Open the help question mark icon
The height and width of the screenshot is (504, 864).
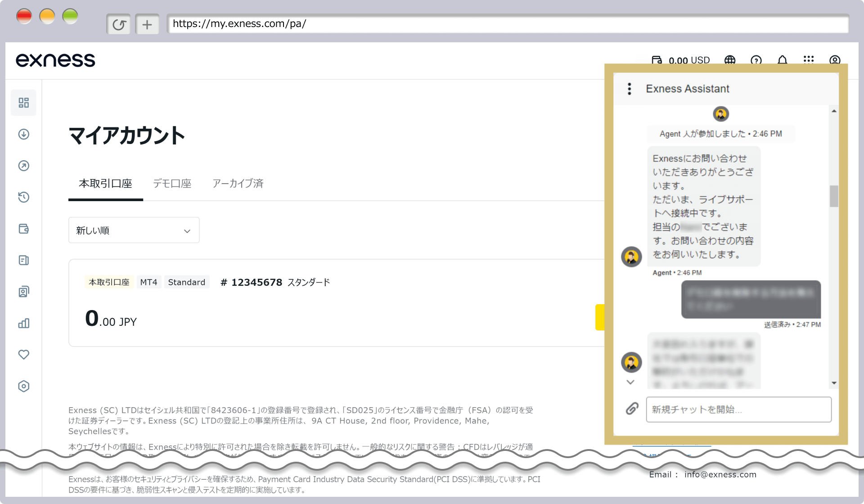[x=756, y=60]
